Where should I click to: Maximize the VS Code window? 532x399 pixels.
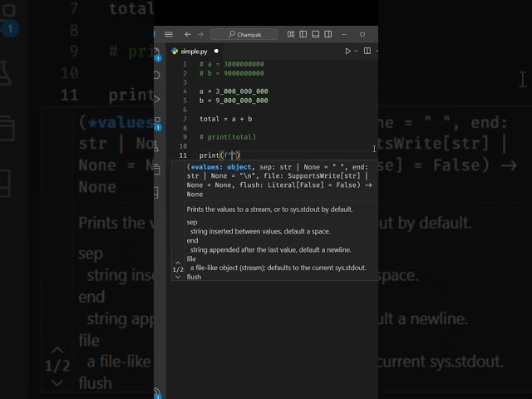click(x=362, y=34)
